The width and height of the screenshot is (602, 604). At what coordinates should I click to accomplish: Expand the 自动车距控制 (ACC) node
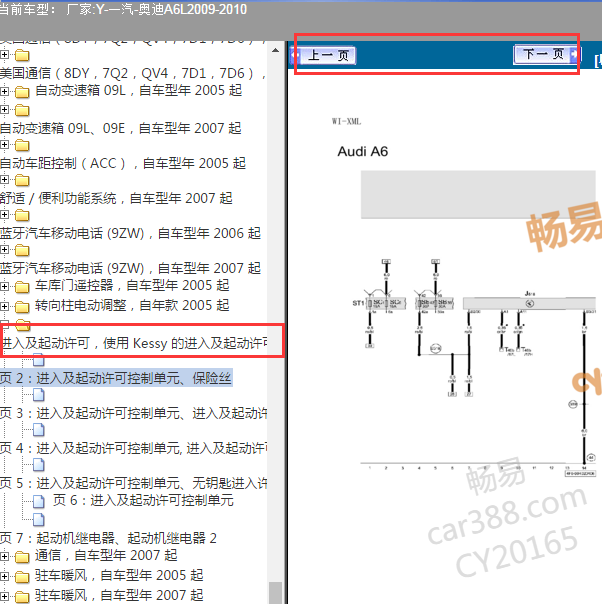tap(4, 145)
